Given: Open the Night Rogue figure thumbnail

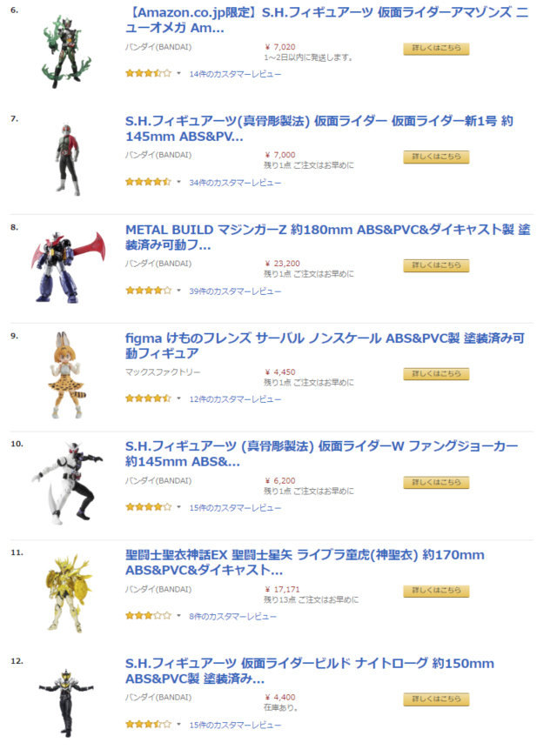Looking at the screenshot, I should click(67, 702).
